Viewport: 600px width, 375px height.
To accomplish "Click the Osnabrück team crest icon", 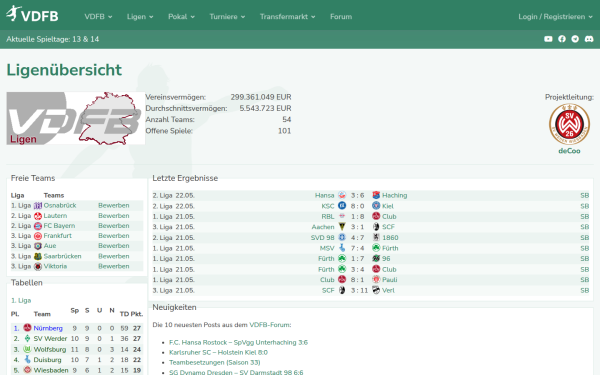I will (38, 205).
